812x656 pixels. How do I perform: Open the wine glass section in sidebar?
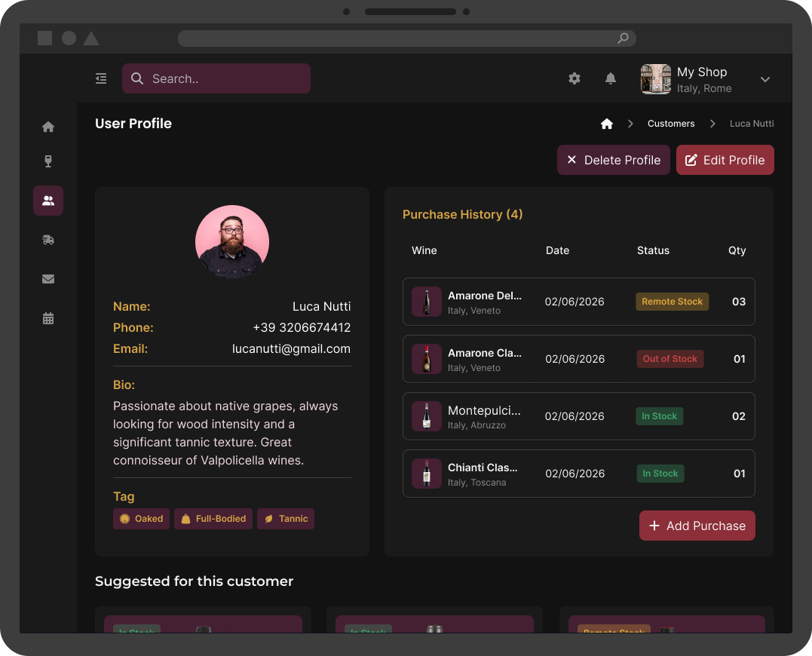click(x=48, y=161)
